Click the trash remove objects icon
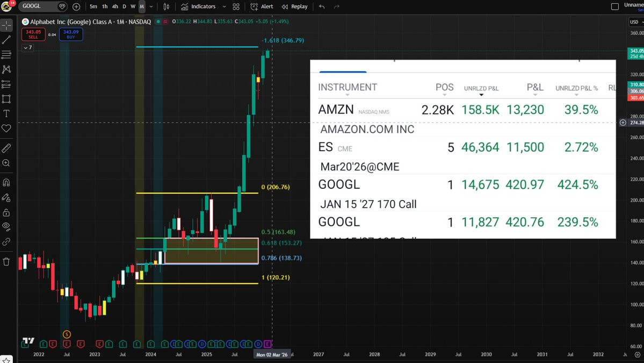The image size is (644, 363). tap(6, 262)
